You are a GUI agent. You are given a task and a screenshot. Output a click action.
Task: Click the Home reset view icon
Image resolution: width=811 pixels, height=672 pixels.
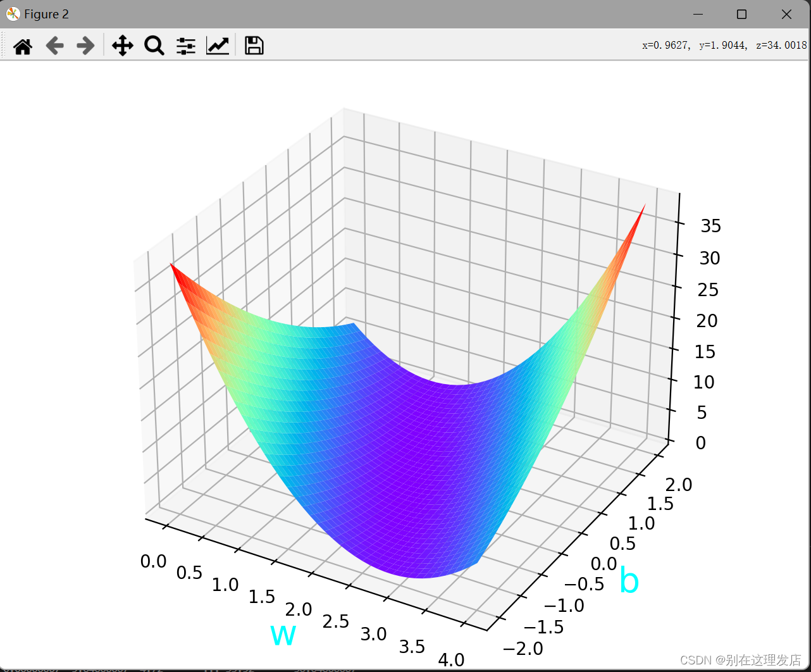coord(23,45)
